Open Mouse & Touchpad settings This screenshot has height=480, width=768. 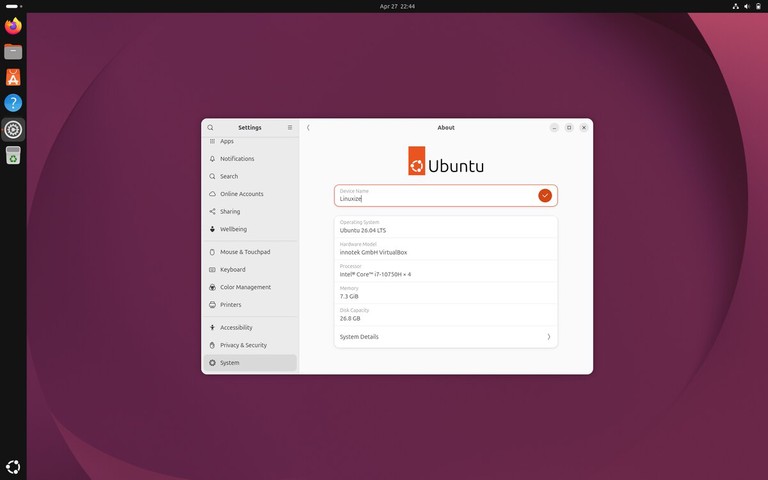click(250, 252)
